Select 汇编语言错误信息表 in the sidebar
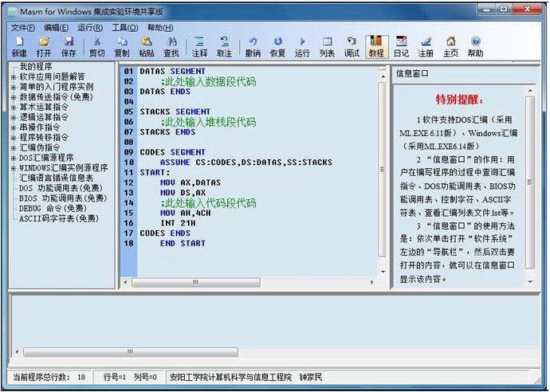This screenshot has height=392, width=550. pyautogui.click(x=57, y=178)
